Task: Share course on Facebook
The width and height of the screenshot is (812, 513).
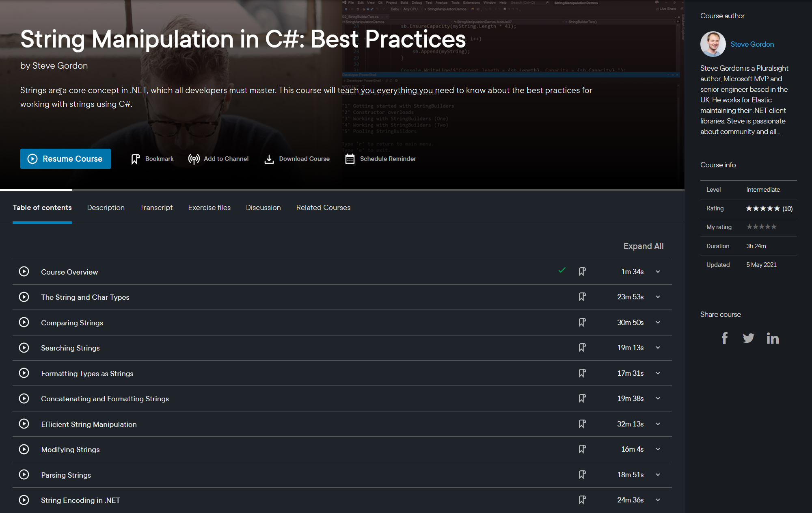Action: coord(724,338)
